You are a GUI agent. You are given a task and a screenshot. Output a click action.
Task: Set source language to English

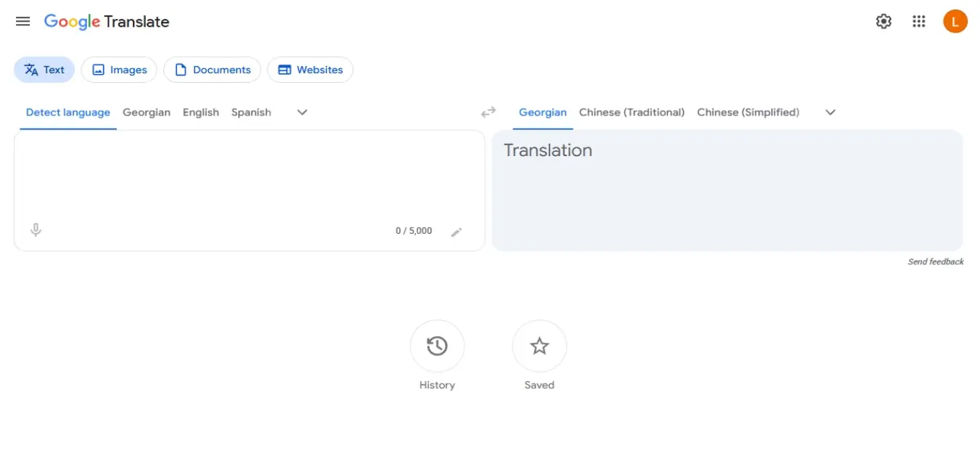[201, 113]
